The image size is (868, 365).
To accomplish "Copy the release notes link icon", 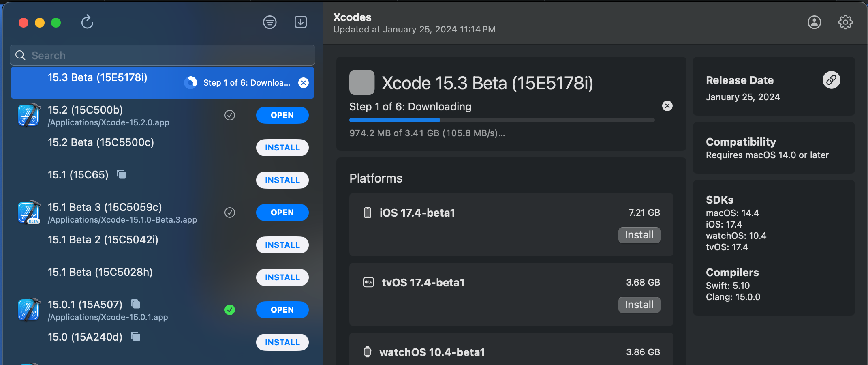I will 831,80.
